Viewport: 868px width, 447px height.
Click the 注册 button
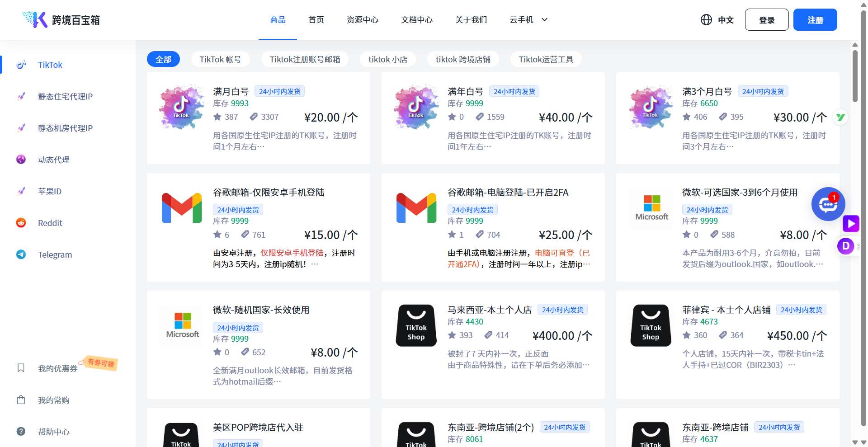click(815, 20)
